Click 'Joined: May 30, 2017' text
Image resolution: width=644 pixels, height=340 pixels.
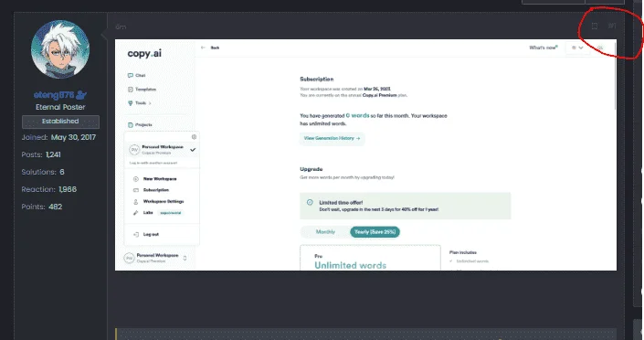click(58, 137)
